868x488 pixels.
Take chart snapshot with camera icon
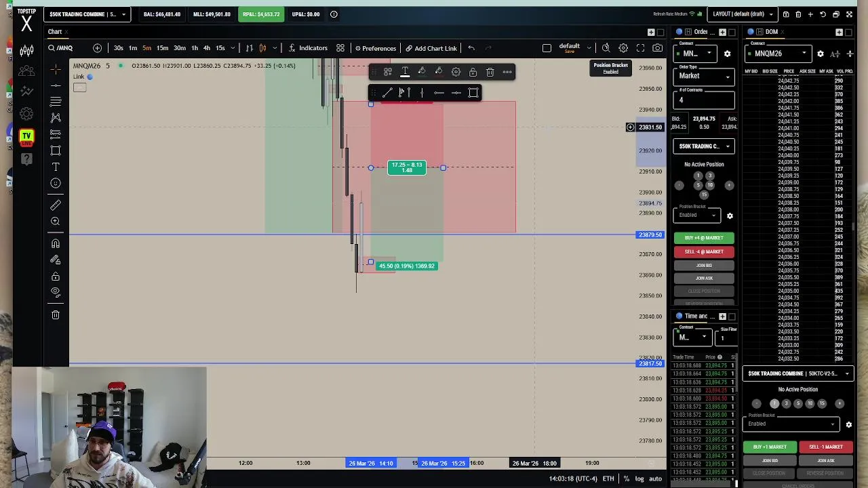click(657, 48)
